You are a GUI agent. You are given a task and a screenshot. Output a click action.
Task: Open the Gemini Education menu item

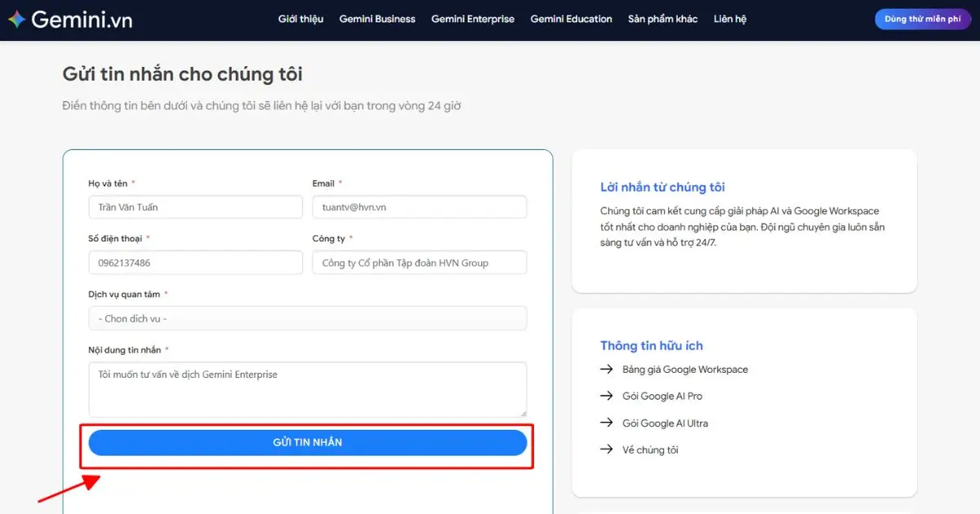pyautogui.click(x=571, y=19)
